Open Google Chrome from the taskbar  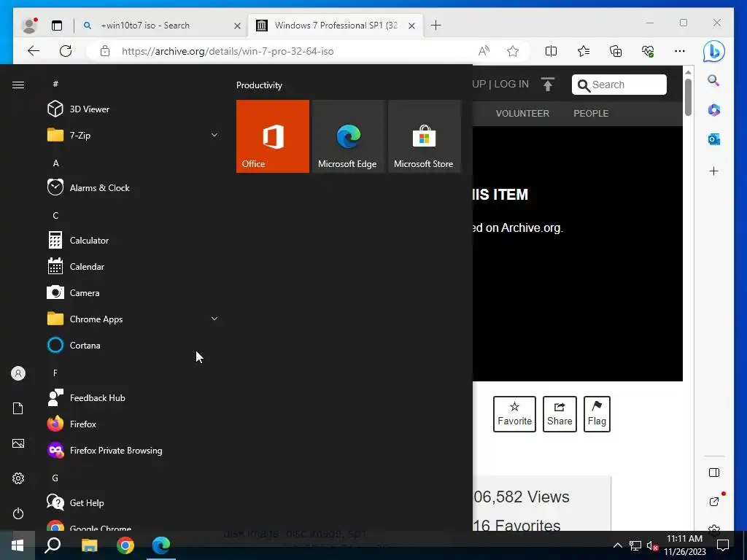[125, 545]
